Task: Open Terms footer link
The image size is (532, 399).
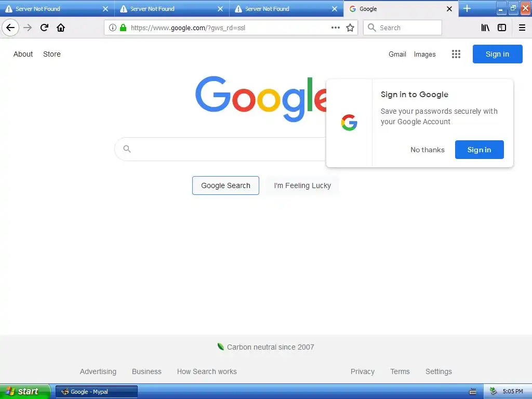Action: (x=400, y=371)
